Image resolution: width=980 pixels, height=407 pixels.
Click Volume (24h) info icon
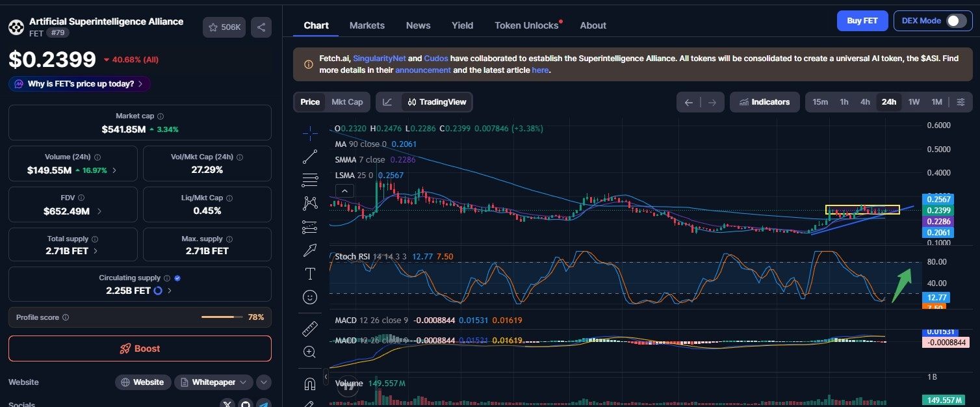[97, 157]
